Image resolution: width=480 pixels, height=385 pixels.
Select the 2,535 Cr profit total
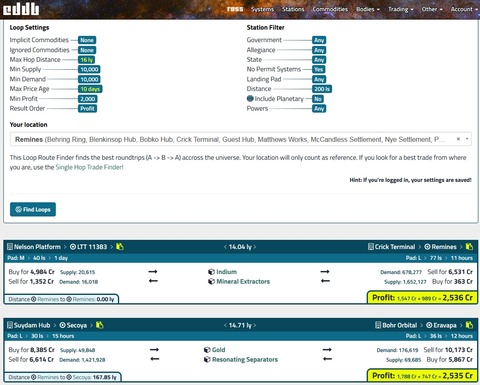point(458,376)
